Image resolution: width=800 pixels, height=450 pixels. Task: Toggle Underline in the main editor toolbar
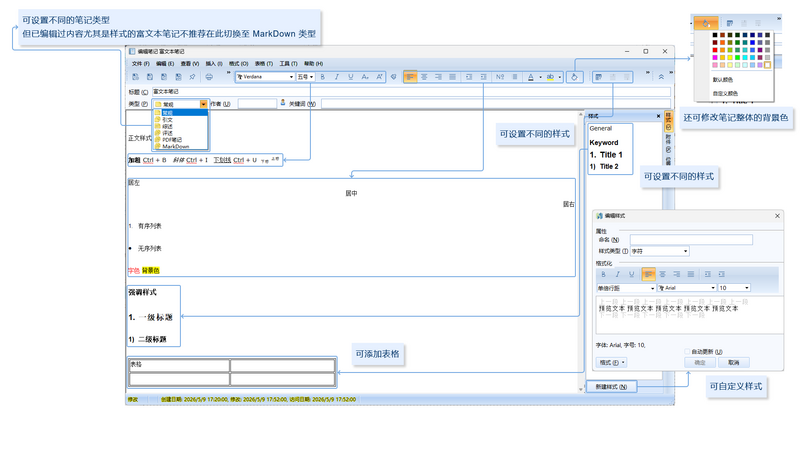351,77
